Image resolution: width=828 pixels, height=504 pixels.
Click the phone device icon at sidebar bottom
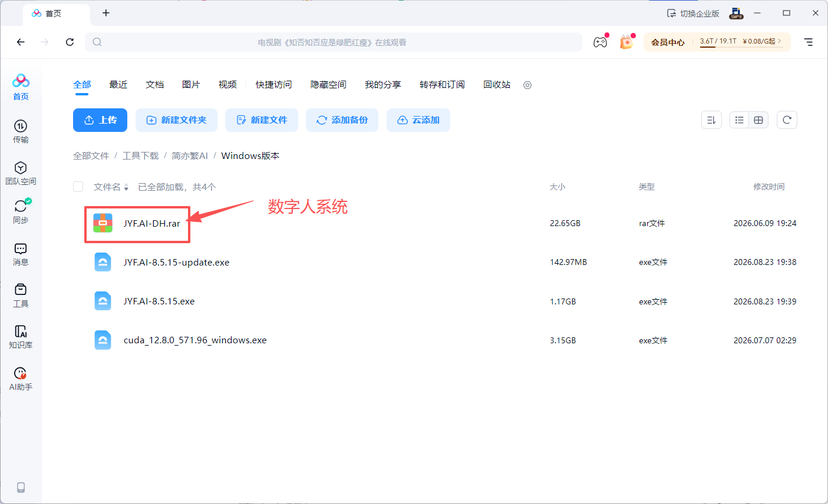(21, 488)
